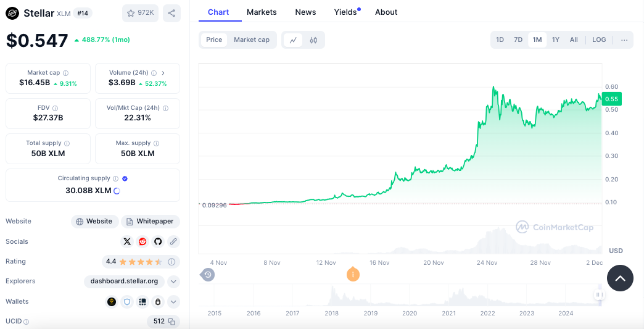Expand the Wallets dropdown chevron

pyautogui.click(x=173, y=302)
